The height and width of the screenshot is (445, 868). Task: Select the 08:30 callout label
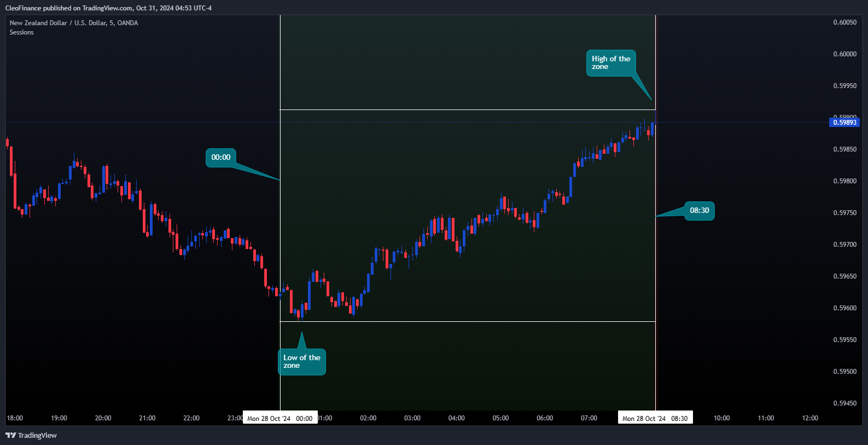[699, 211]
